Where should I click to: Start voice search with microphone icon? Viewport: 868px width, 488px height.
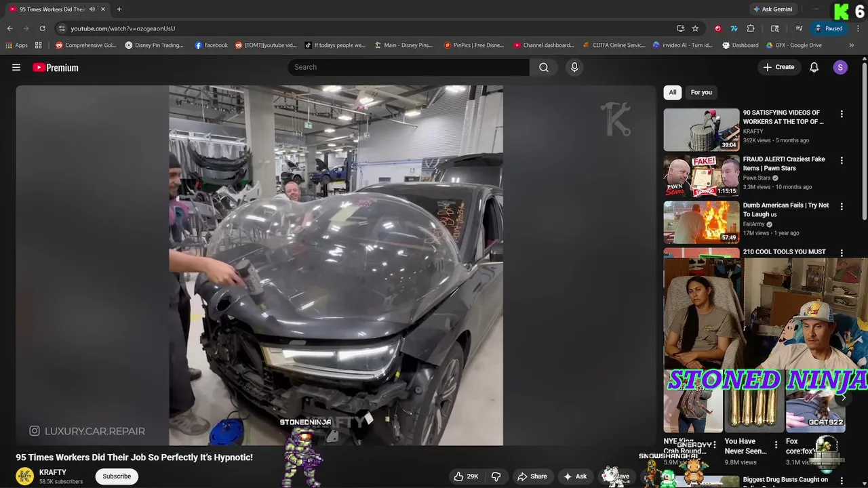[x=574, y=67]
